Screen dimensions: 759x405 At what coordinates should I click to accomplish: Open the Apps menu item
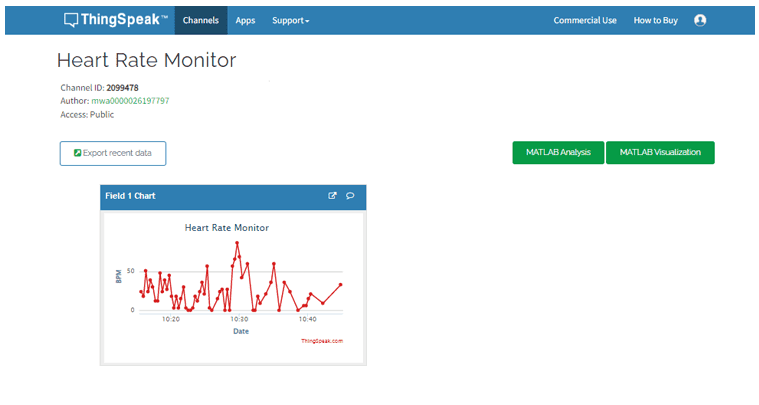click(x=245, y=20)
